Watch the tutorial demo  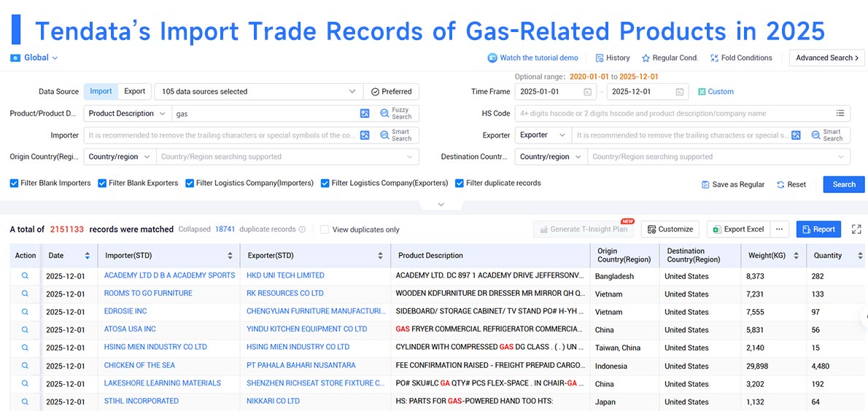533,58
